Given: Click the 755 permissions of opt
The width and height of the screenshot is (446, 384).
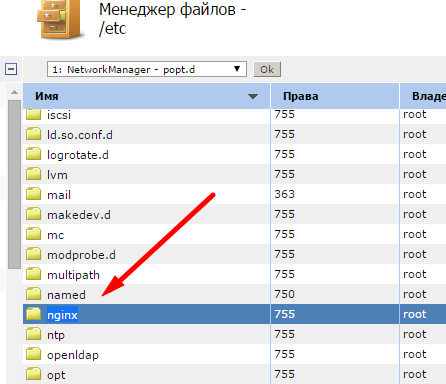Looking at the screenshot, I should tap(285, 374).
